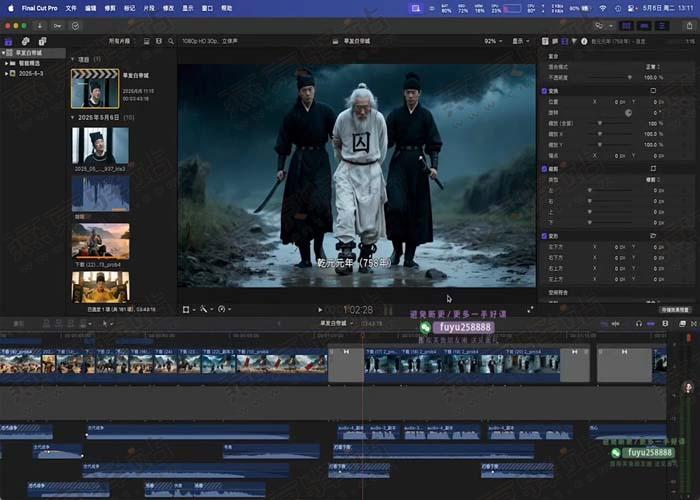Open the viewer 显示 options dropdown
The height and width of the screenshot is (500, 700).
521,41
